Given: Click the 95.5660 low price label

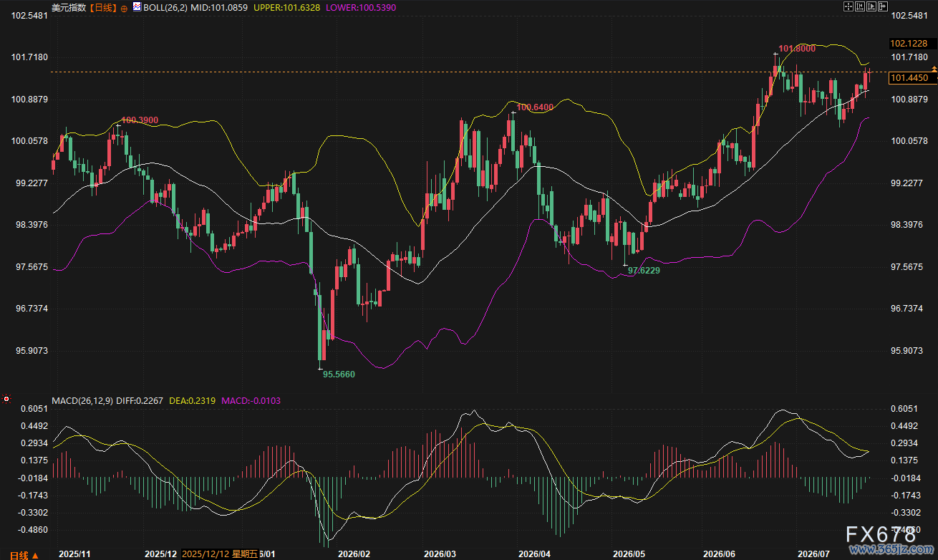Looking at the screenshot, I should [339, 374].
